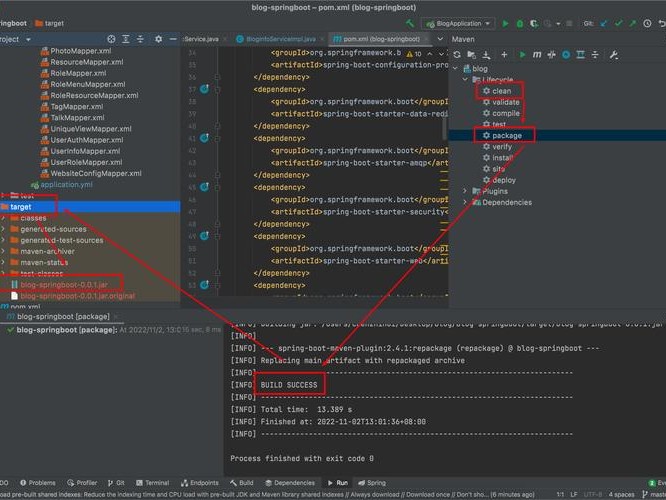Add Maven project with plus icon
This screenshot has width=666, height=500.
pyautogui.click(x=504, y=54)
